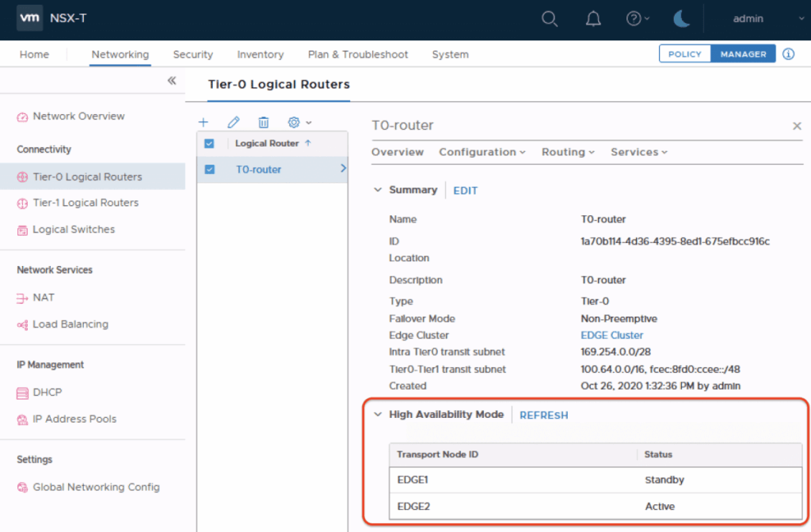The height and width of the screenshot is (532, 811).
Task: Open the EDGE Cluster link
Action: (612, 335)
